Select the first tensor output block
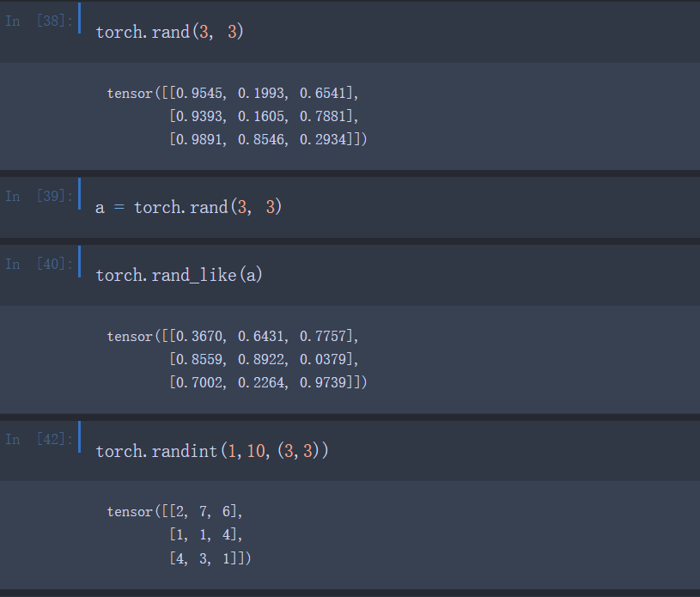Viewport: 700px width, 597px height. click(x=236, y=115)
